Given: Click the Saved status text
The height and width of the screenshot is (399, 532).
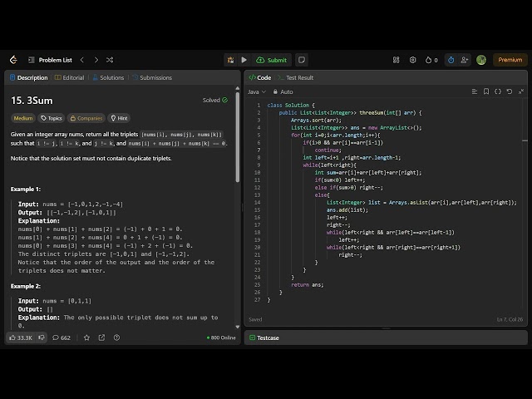Looking at the screenshot, I should click(255, 319).
